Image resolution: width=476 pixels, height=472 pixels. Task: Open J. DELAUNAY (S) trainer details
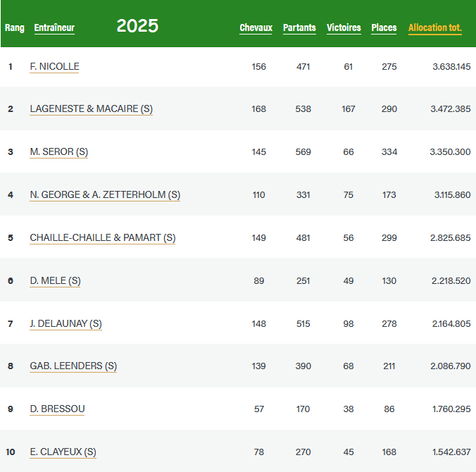[65, 323]
